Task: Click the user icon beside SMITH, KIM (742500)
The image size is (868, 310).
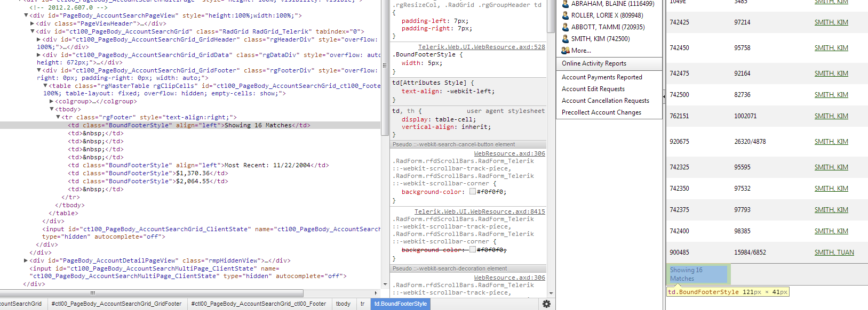Action: 566,39
